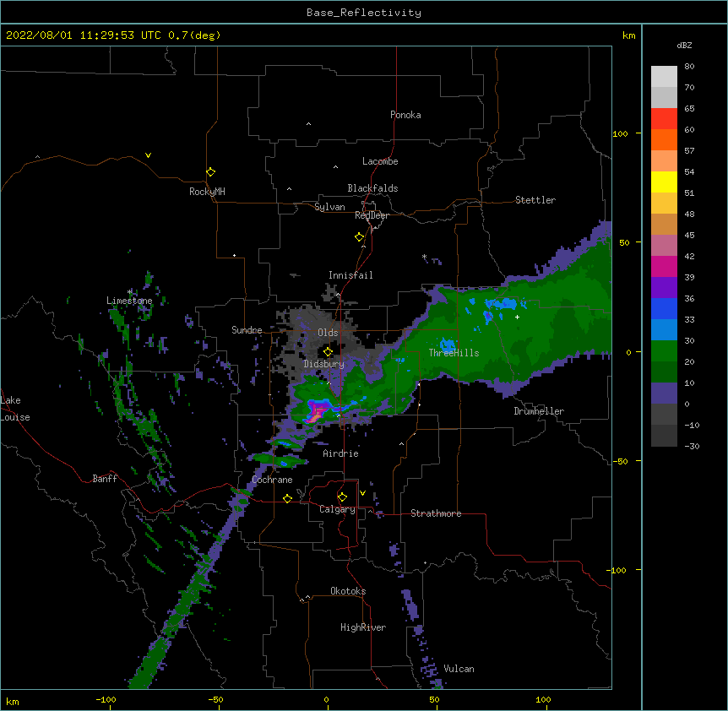This screenshot has width=728, height=711.
Task: Click the -30 value on the dBZ scale
Action: 692,446
